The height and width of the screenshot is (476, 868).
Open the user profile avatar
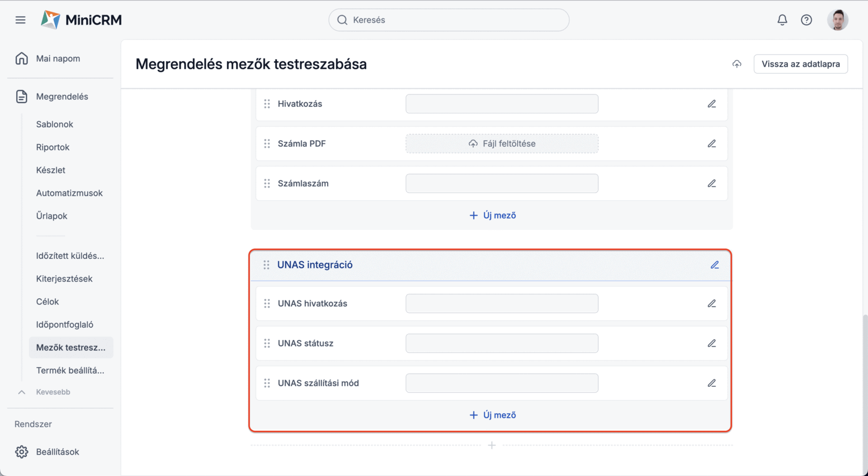click(838, 20)
